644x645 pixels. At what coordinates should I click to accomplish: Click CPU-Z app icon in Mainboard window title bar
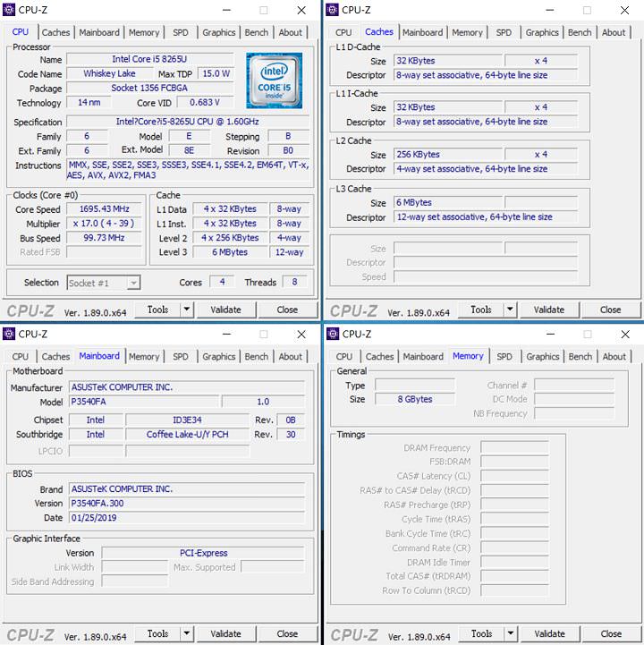pyautogui.click(x=9, y=334)
